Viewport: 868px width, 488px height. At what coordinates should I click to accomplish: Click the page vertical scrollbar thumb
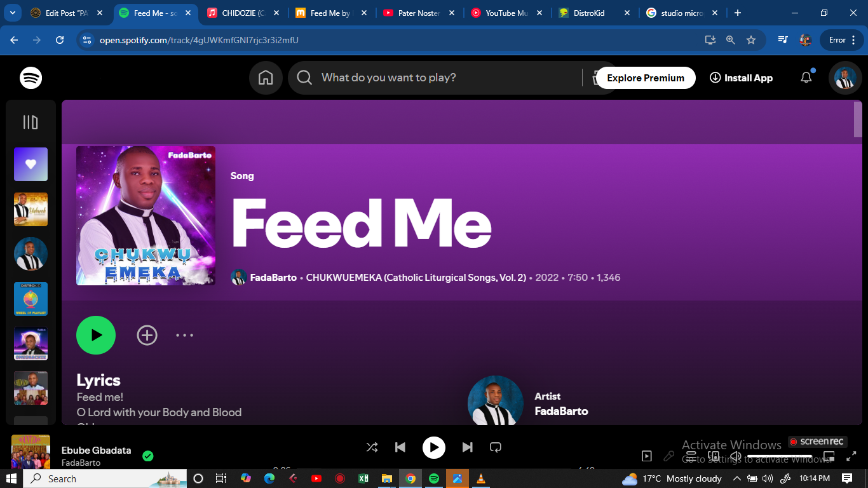pos(858,119)
